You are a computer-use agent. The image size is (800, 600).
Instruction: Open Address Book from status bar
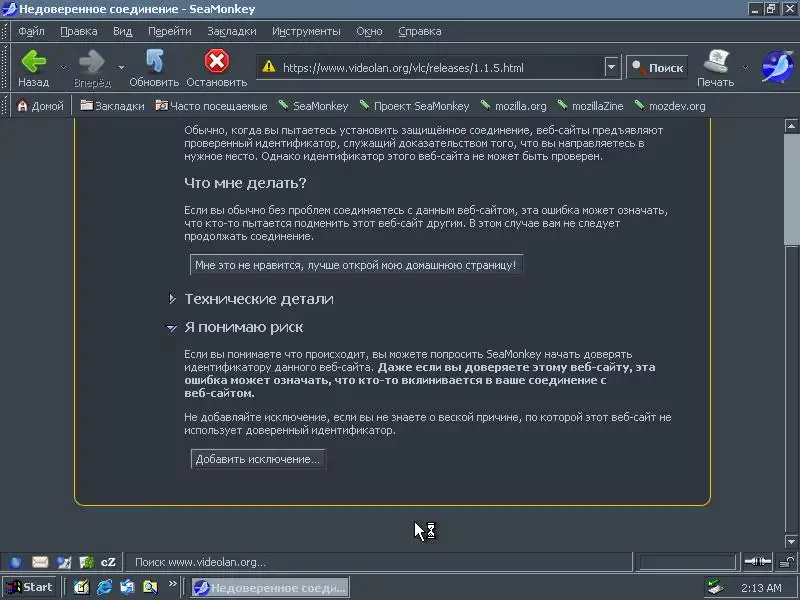(87, 562)
